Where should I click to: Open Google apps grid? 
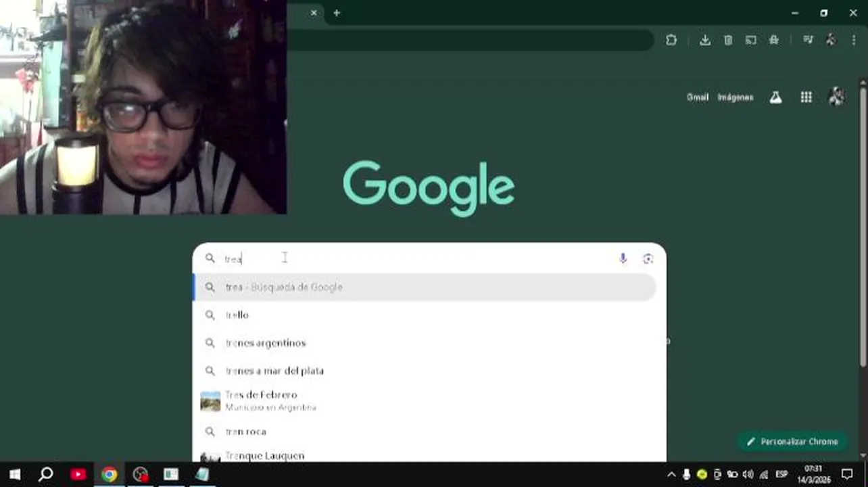click(806, 97)
